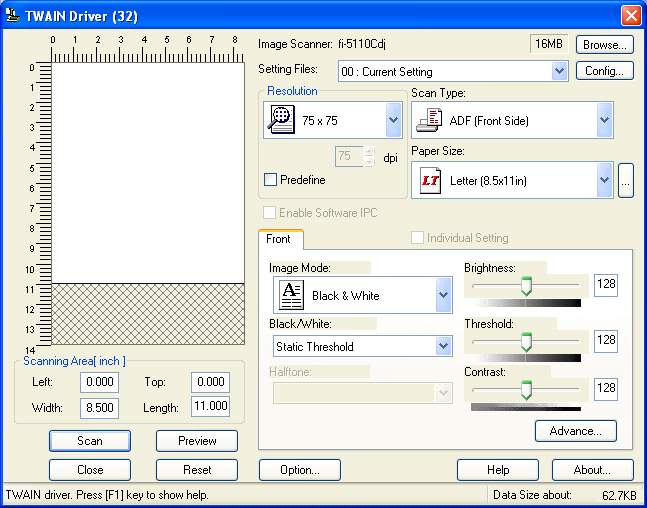Click the Help button
The height and width of the screenshot is (508, 647).
[498, 470]
